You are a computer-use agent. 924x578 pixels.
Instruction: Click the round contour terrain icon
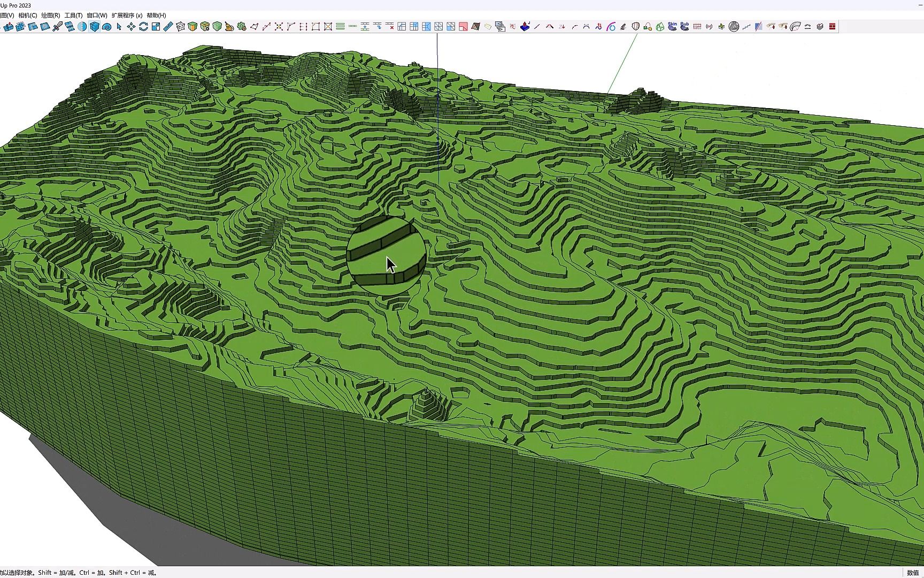[734, 26]
